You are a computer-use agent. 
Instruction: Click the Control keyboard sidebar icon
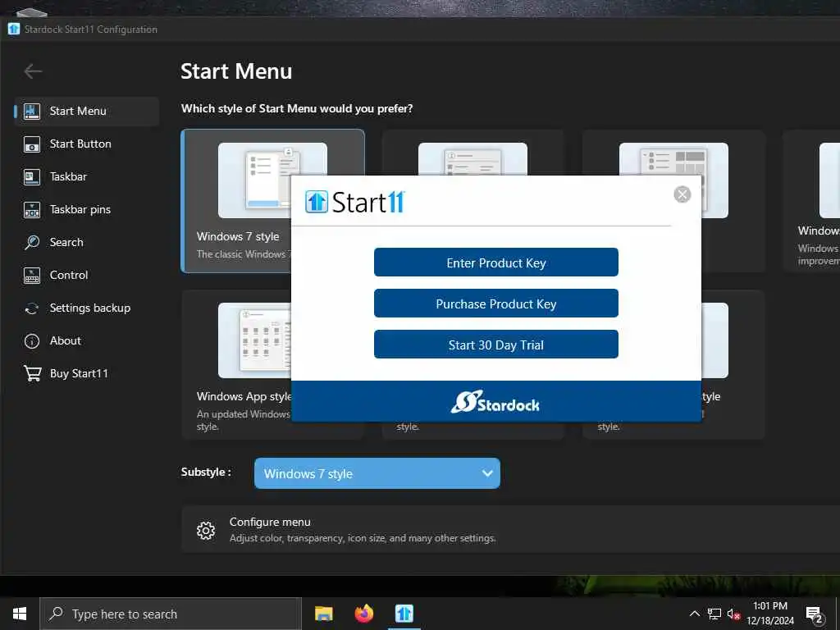point(32,276)
